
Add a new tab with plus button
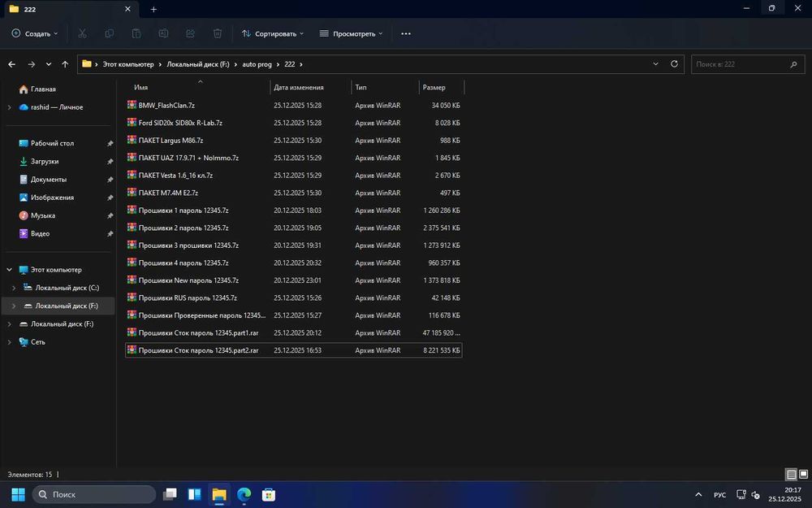[x=153, y=9]
